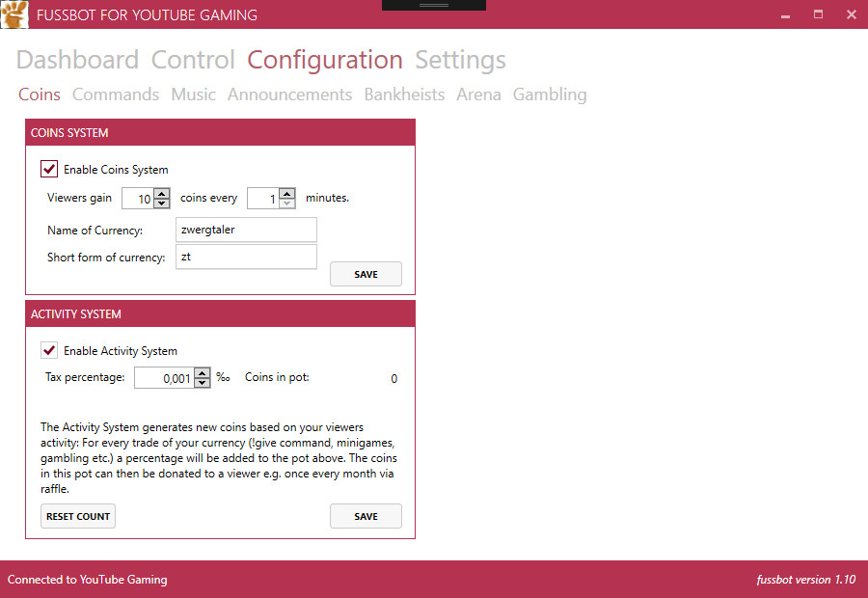This screenshot has width=868, height=598.
Task: Open the Arena sub-tab
Action: pos(478,95)
